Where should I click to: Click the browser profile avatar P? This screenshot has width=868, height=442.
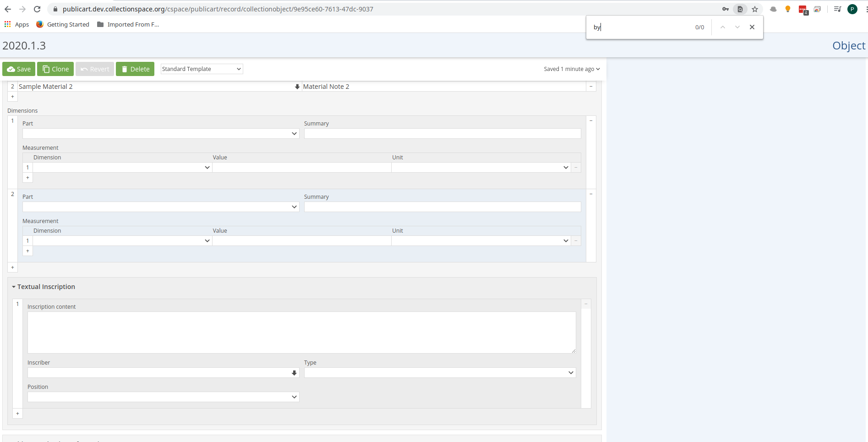[x=852, y=9]
